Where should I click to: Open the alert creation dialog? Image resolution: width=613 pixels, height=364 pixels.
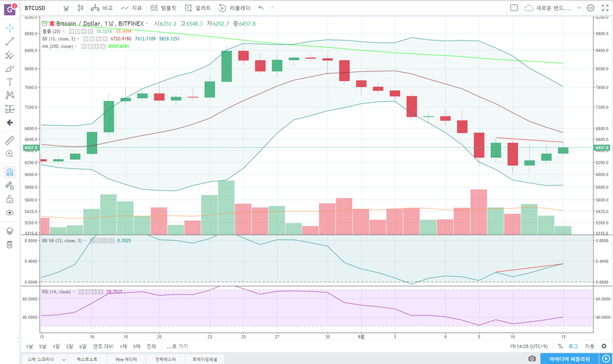point(197,8)
